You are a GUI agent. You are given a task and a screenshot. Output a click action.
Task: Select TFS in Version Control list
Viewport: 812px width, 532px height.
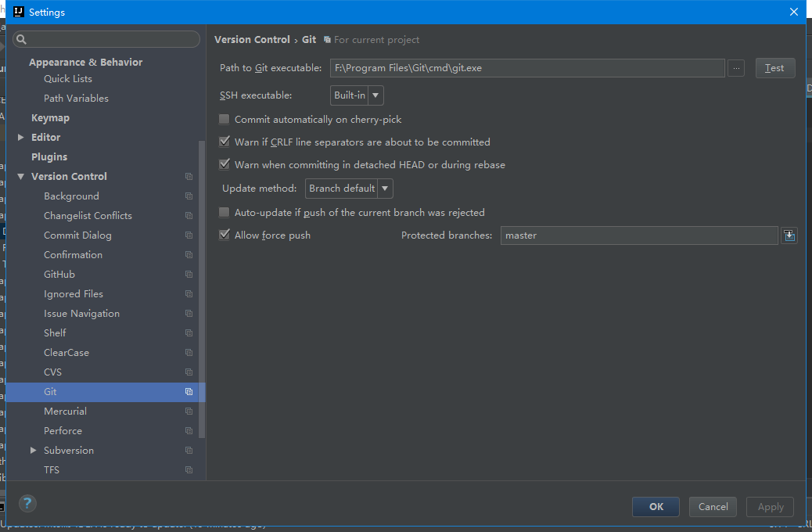[52, 470]
